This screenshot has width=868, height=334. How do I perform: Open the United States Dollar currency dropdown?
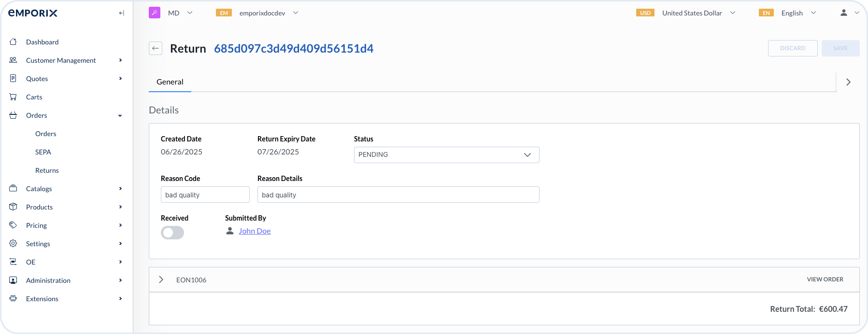pos(692,13)
